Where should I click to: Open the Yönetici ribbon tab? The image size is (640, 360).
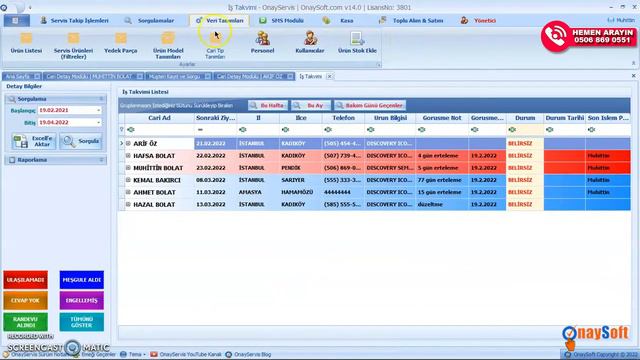478,20
